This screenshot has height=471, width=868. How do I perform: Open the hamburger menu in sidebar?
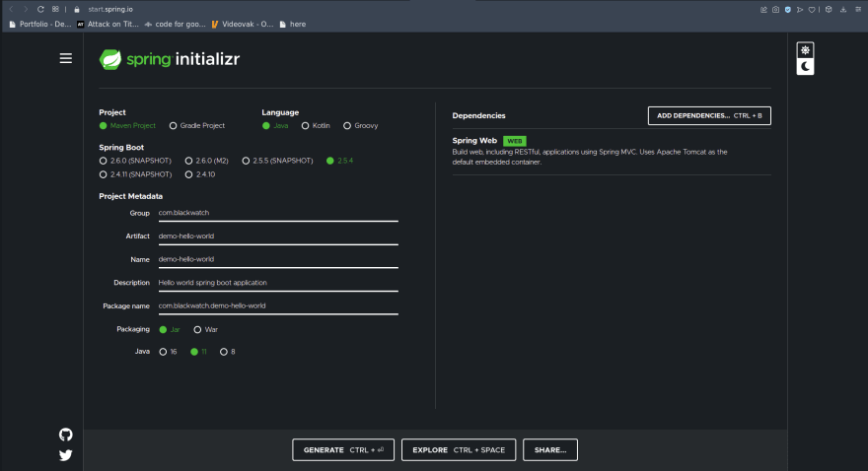point(66,58)
